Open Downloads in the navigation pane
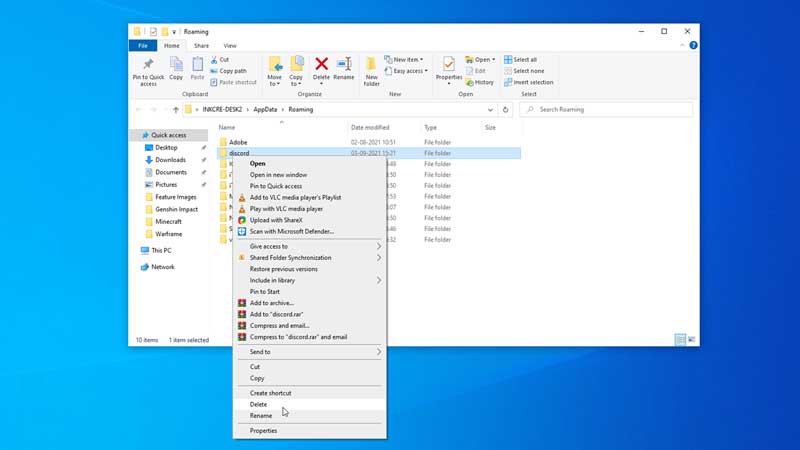Image resolution: width=800 pixels, height=450 pixels. 170,160
